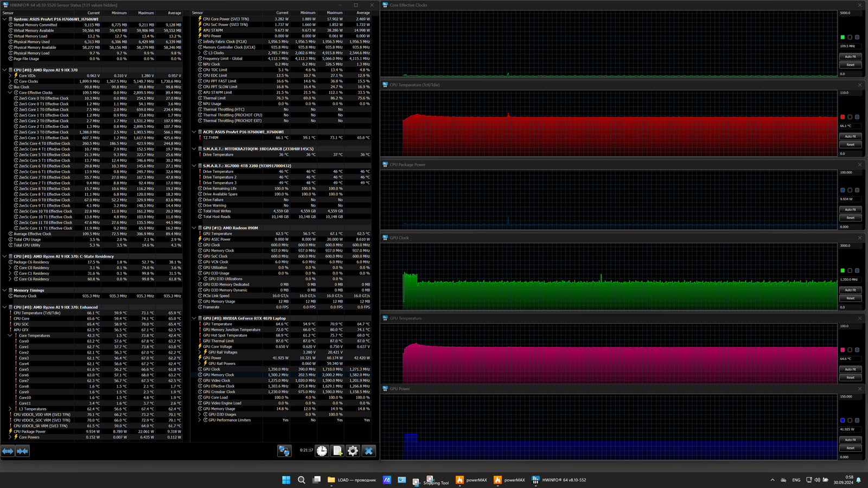Toggle the middle checkbox in GPU Power graph
The width and height of the screenshot is (868, 488).
pos(850,420)
